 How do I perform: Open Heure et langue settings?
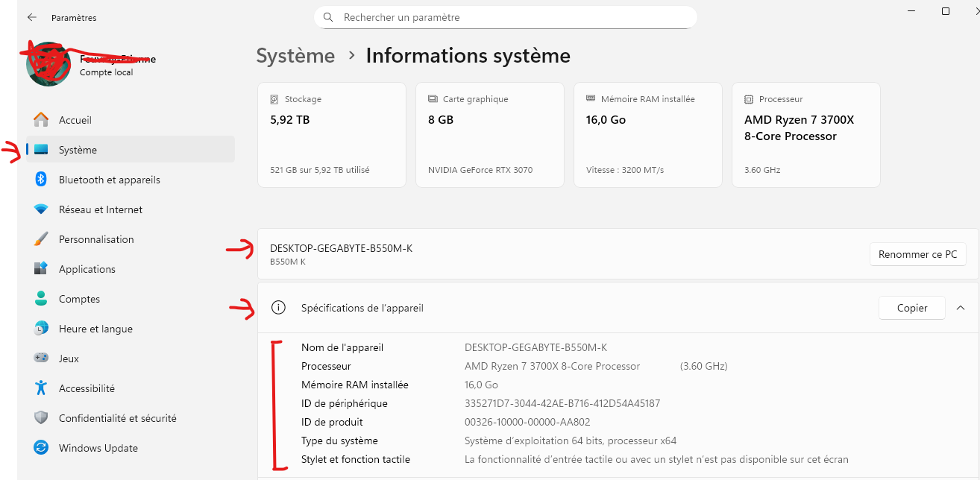[131, 329]
